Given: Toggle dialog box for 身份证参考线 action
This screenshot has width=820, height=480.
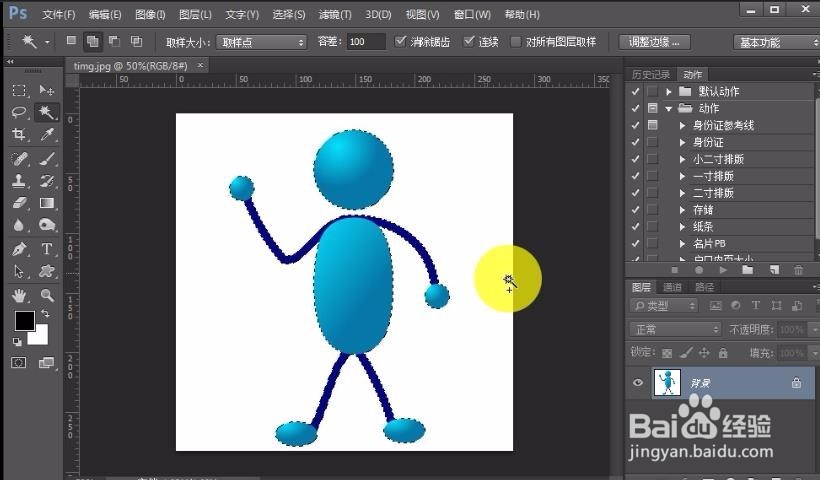Looking at the screenshot, I should pyautogui.click(x=652, y=125).
